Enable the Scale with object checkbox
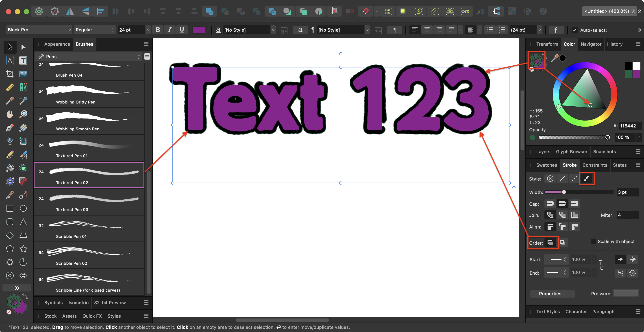Viewport: 644px width, 332px height. (594, 241)
